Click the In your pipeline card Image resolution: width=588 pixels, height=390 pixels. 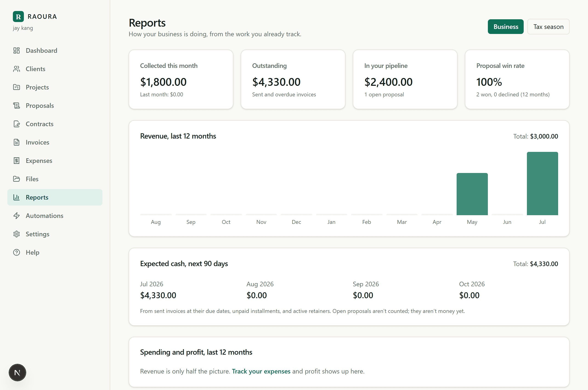(405, 79)
